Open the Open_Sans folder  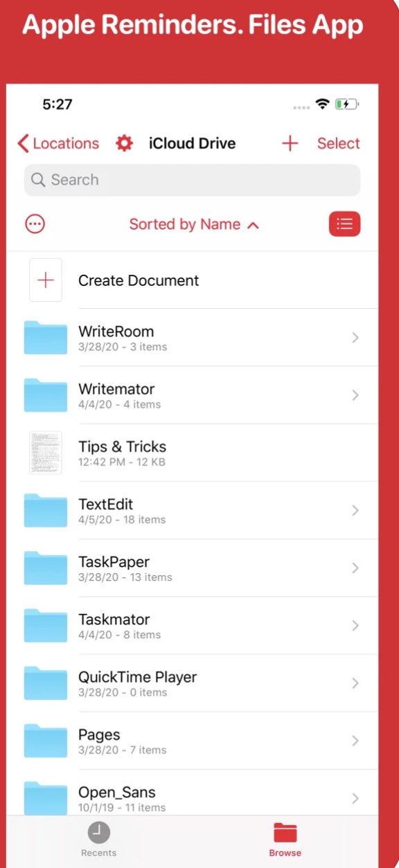[x=193, y=796]
